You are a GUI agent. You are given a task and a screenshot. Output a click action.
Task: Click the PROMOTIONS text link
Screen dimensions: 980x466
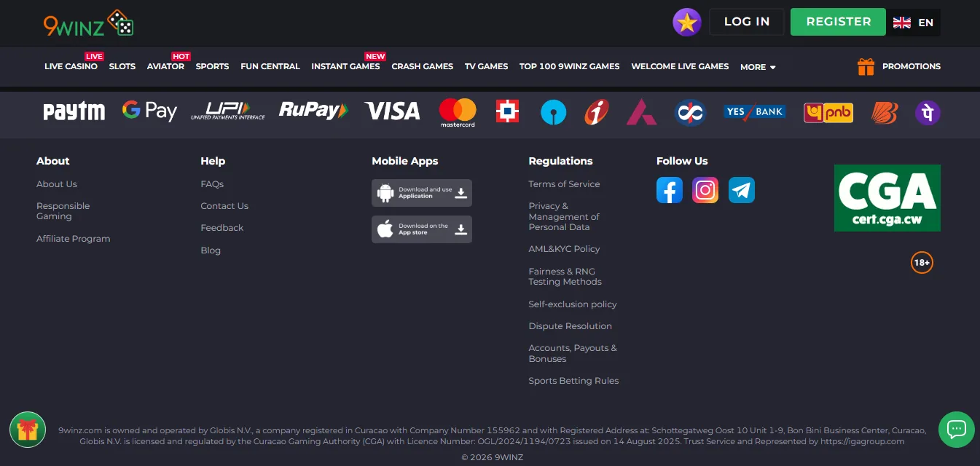point(912,66)
